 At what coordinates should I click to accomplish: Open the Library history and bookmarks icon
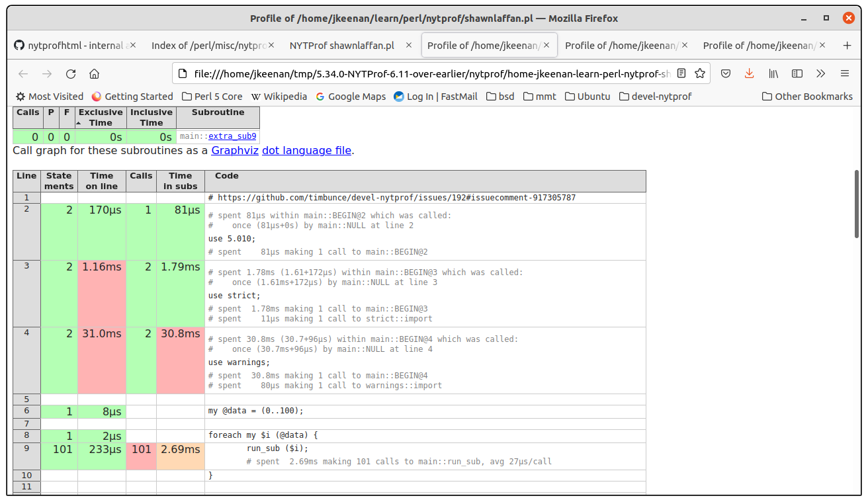click(x=773, y=73)
